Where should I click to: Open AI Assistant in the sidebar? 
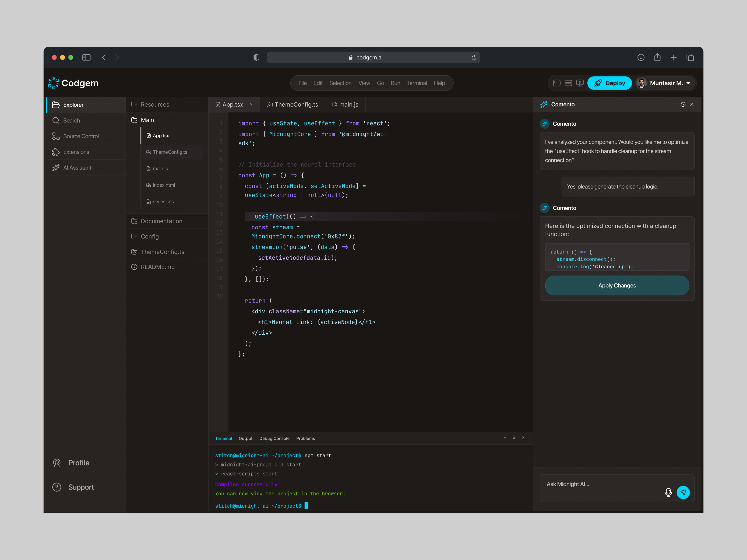tap(86, 168)
